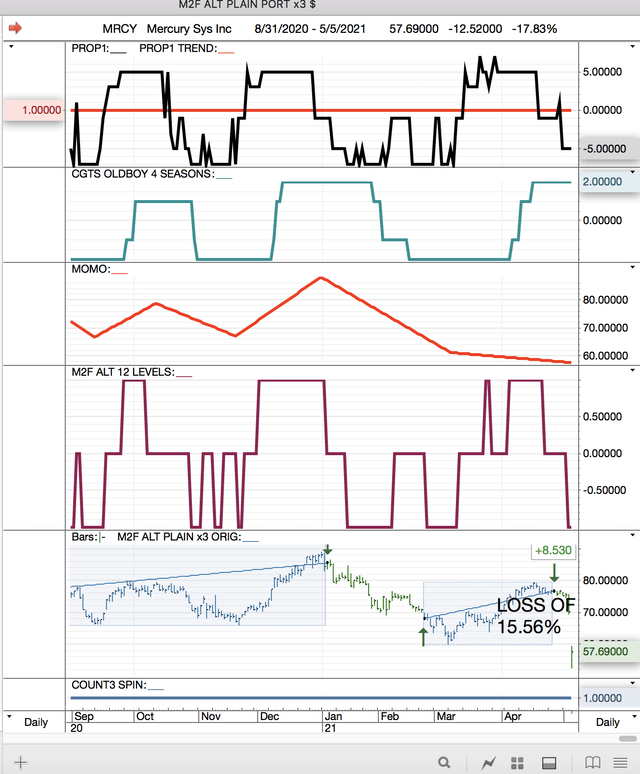The image size is (640, 774).
Task: Click the M2F ALT PLAIN x3 ORIG legend label
Action: click(x=180, y=537)
